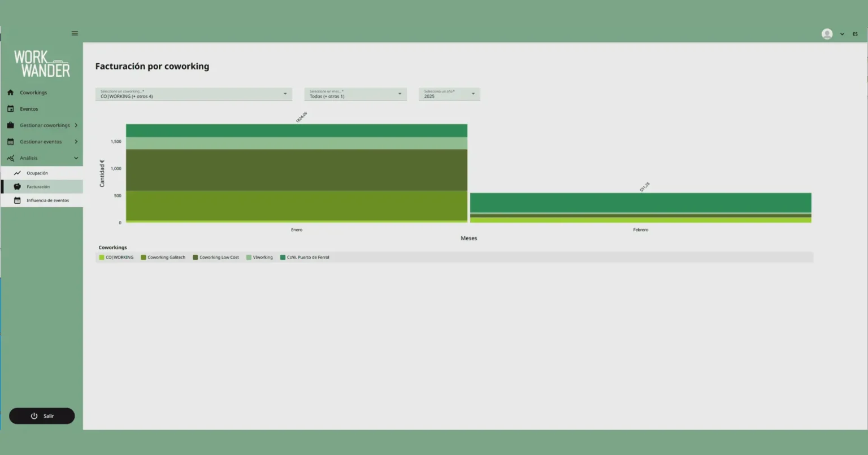The image size is (868, 455).
Task: Expand the ES language selector chevron
Action: coord(841,33)
